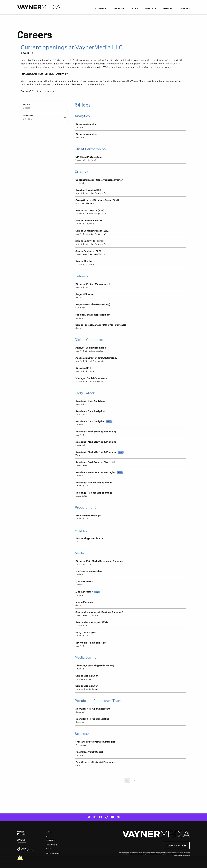The height and width of the screenshot is (868, 207).
Task: Click into the job Search field
Action: click(44, 108)
